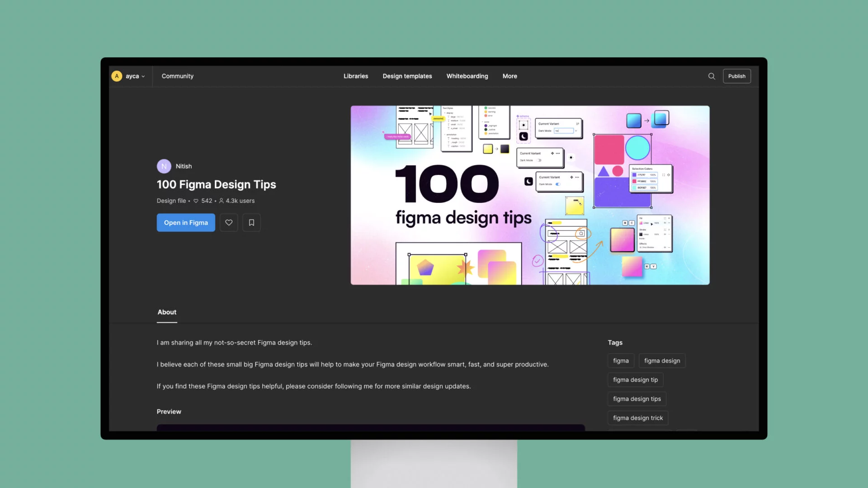Click the 'If you find these Figma design tips' sentence
868x488 pixels.
click(314, 386)
